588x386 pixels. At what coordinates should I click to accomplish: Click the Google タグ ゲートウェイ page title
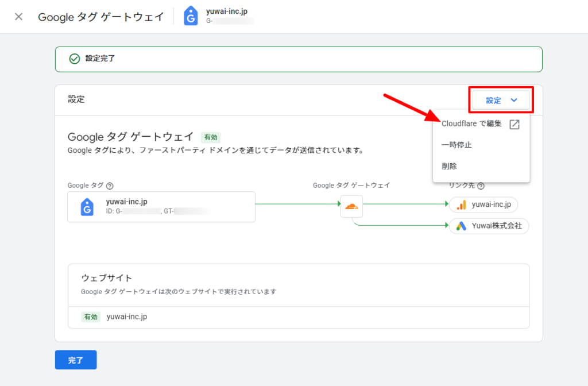pos(101,17)
